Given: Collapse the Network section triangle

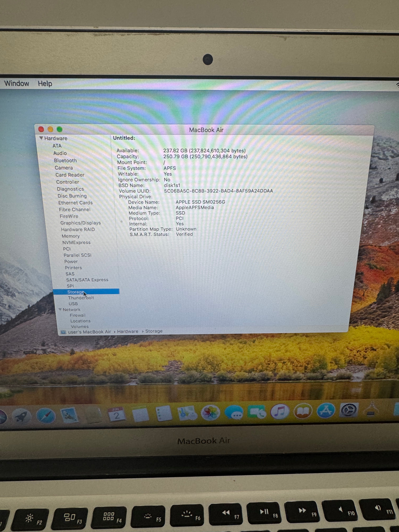Looking at the screenshot, I should pyautogui.click(x=60, y=310).
